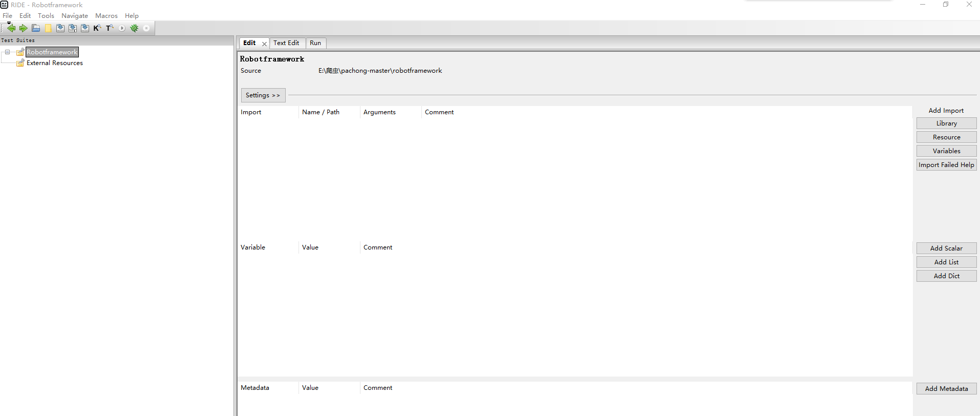Click the Add Metadata button
The image size is (980, 416).
[x=946, y=389]
